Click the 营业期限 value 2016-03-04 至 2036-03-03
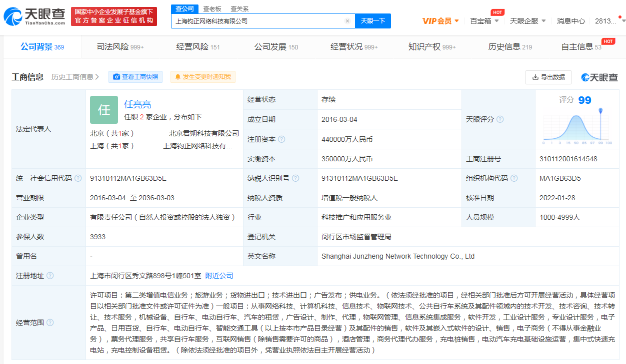This screenshot has height=364, width=626. coord(132,198)
